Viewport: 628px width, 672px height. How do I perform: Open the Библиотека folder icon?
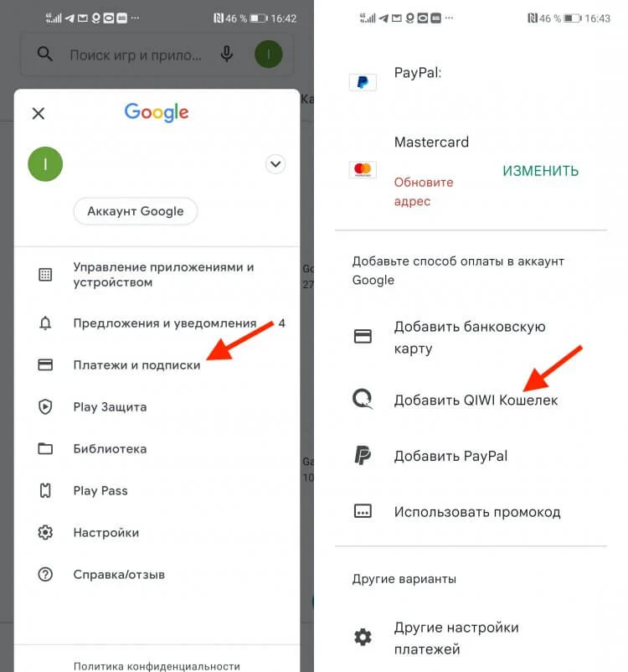point(45,449)
